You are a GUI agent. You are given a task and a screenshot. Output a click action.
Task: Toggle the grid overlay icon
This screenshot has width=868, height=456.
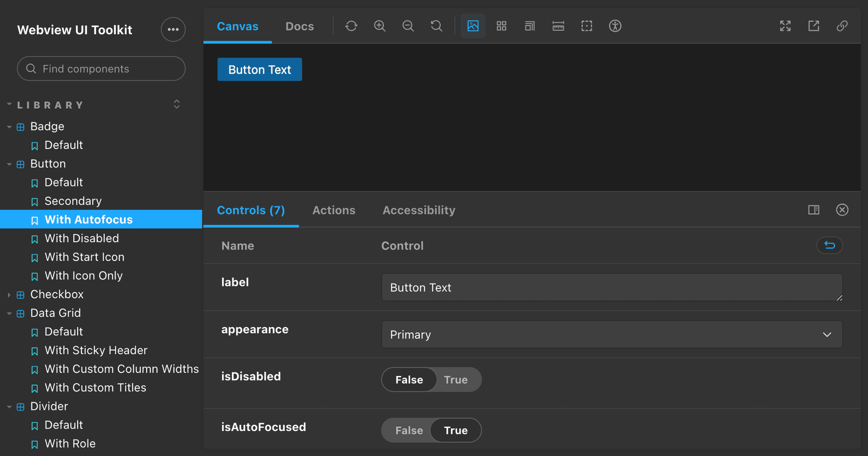coord(502,26)
